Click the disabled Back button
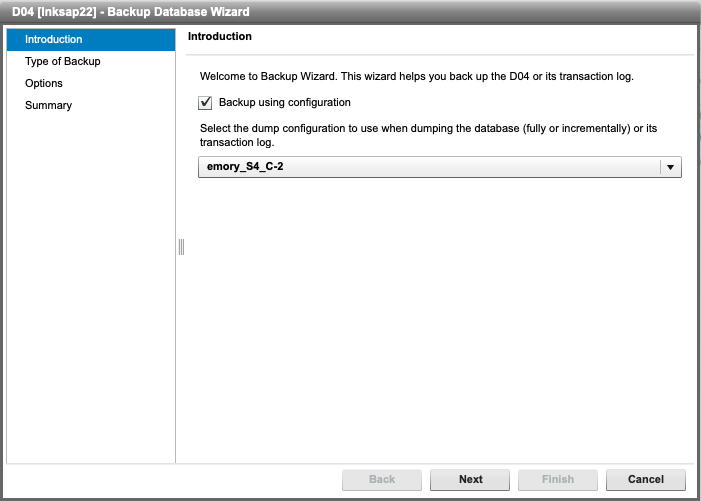701x501 pixels. pos(382,479)
